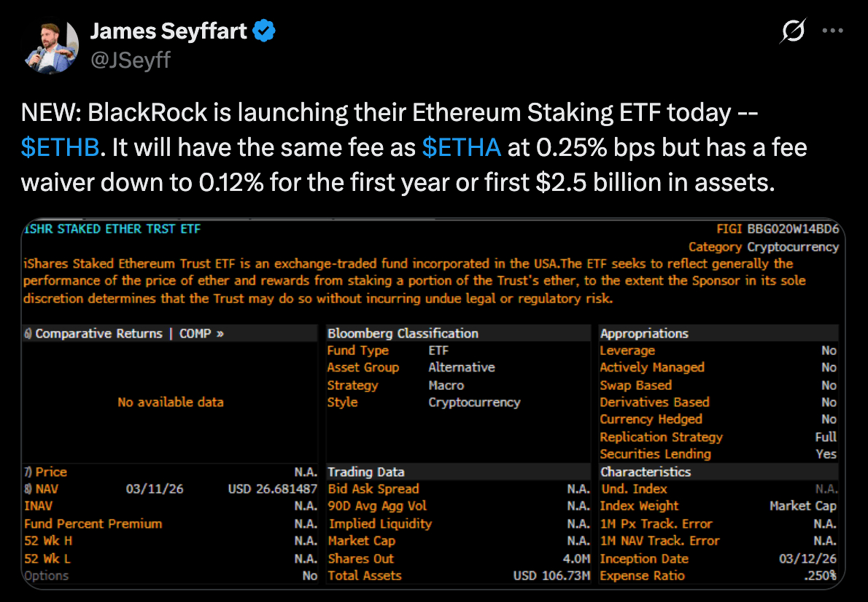Select the 7) Price field on the terminal
This screenshot has height=602, width=868.
pos(45,472)
